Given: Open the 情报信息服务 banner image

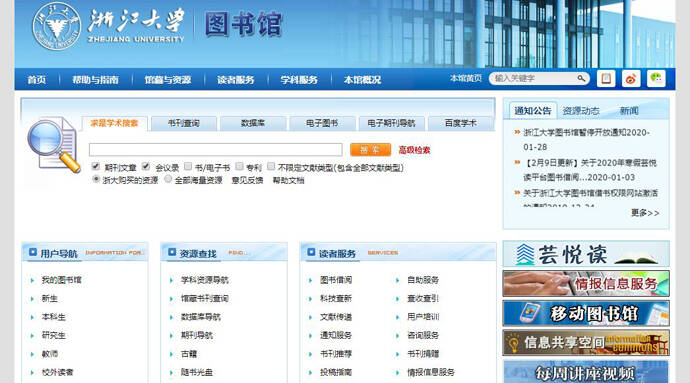Looking at the screenshot, I should (x=586, y=284).
